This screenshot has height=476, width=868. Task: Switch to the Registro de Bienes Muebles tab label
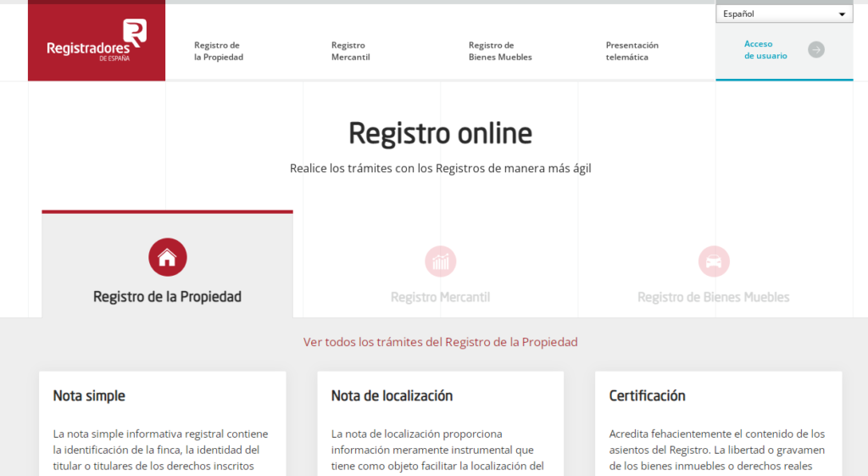coord(713,298)
